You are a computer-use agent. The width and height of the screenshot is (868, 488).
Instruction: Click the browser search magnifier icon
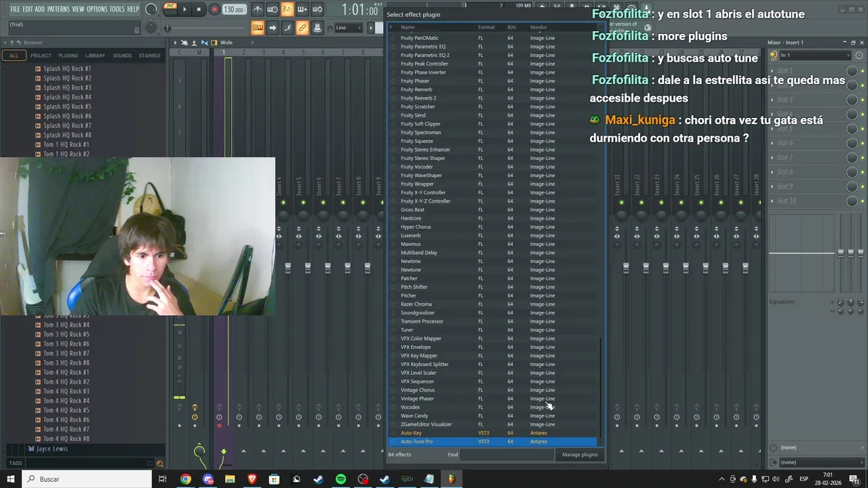(x=159, y=464)
